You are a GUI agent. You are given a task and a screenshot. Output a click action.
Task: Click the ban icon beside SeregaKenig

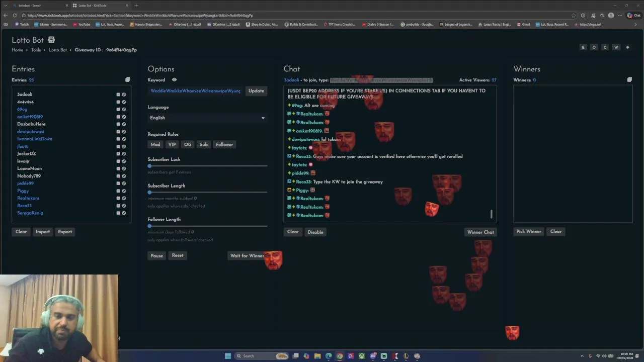click(124, 213)
